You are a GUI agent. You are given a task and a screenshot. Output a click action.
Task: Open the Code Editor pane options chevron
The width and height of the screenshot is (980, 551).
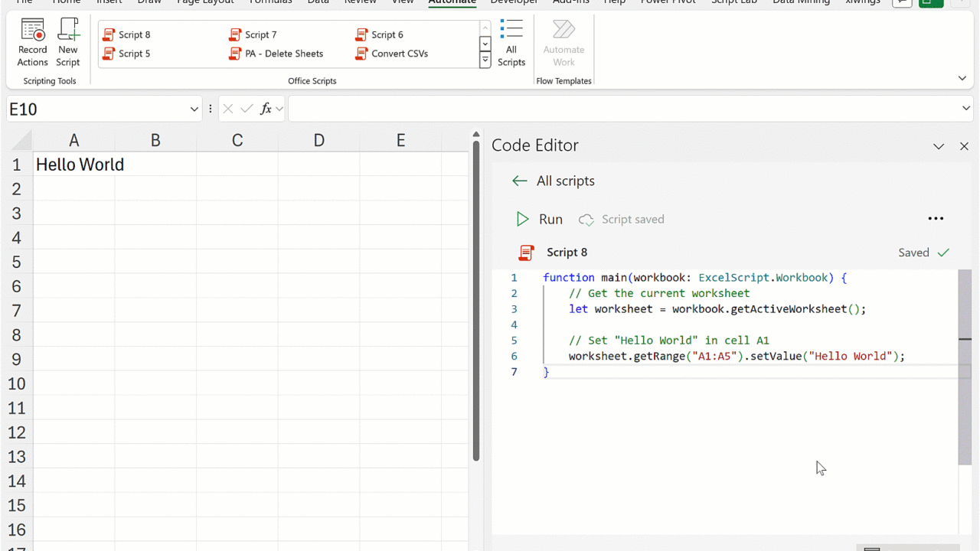point(939,146)
